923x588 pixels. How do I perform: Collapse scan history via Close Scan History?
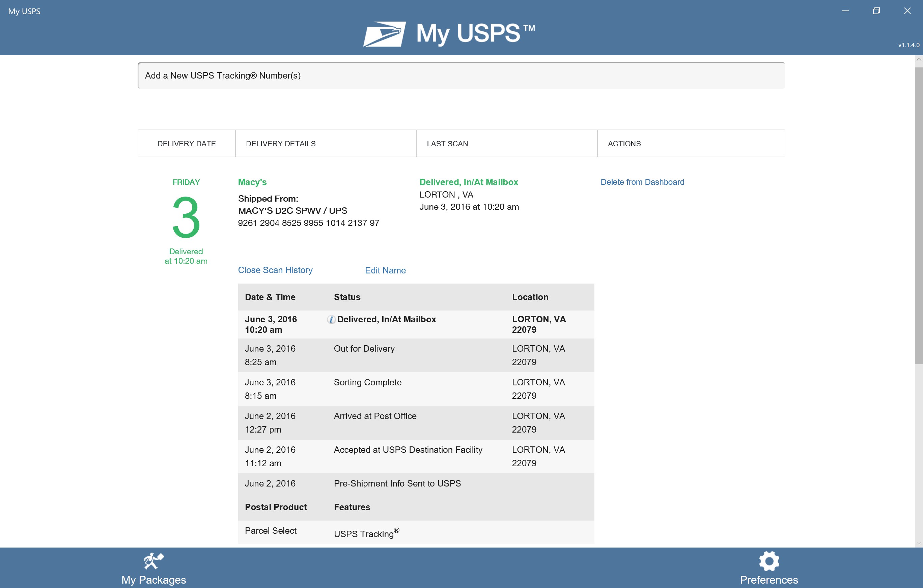tap(275, 270)
